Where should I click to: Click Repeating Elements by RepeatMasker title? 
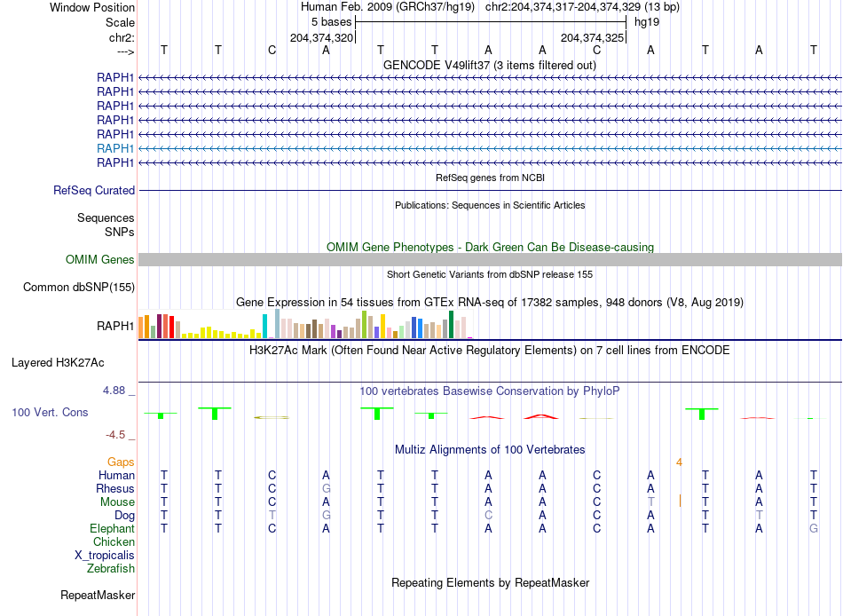click(490, 583)
